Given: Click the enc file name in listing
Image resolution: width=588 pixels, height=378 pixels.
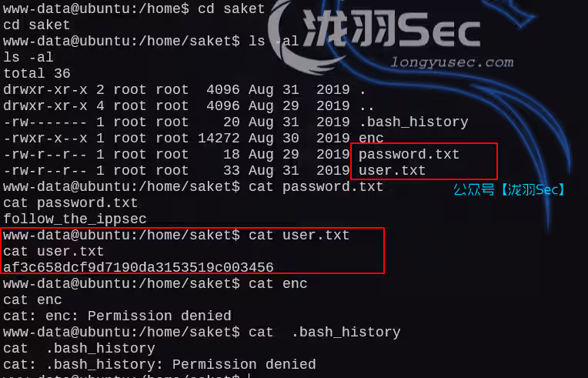Looking at the screenshot, I should pyautogui.click(x=371, y=138).
